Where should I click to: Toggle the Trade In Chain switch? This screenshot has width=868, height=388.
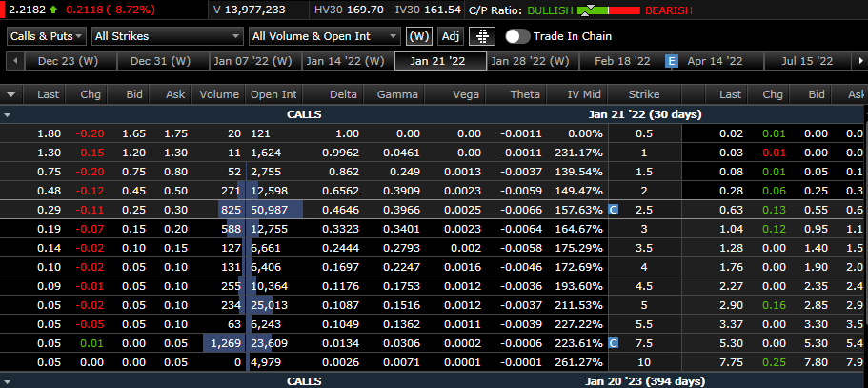pyautogui.click(x=517, y=36)
